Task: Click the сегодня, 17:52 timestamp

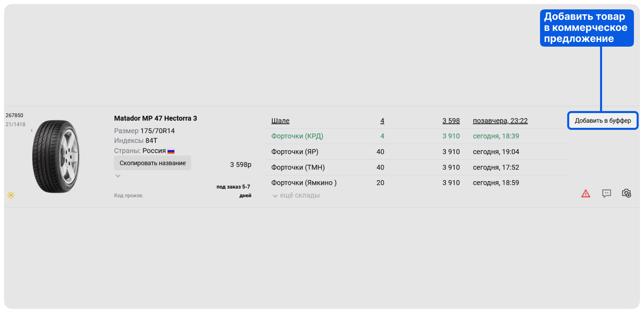Action: pyautogui.click(x=496, y=167)
